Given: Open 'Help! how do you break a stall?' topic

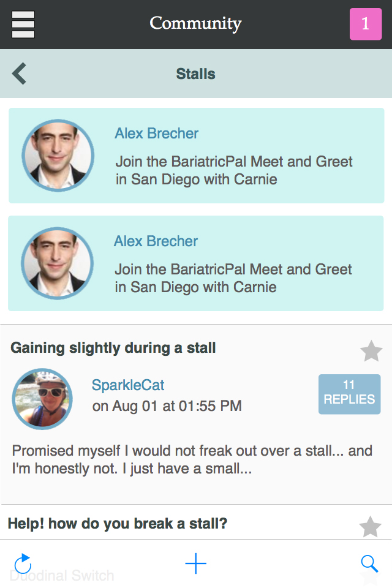Looking at the screenshot, I should coord(117,524).
